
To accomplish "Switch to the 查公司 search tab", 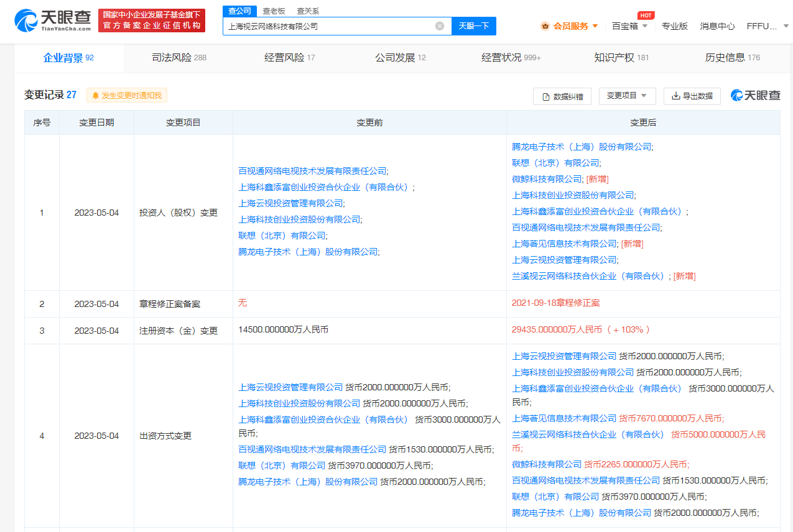I will (x=239, y=11).
